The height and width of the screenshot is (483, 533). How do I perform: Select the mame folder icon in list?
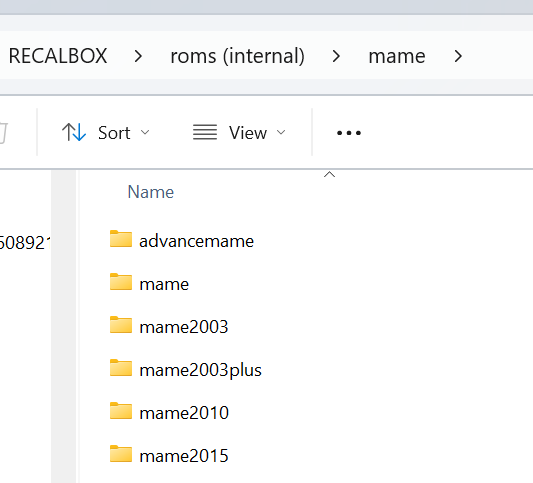point(121,282)
